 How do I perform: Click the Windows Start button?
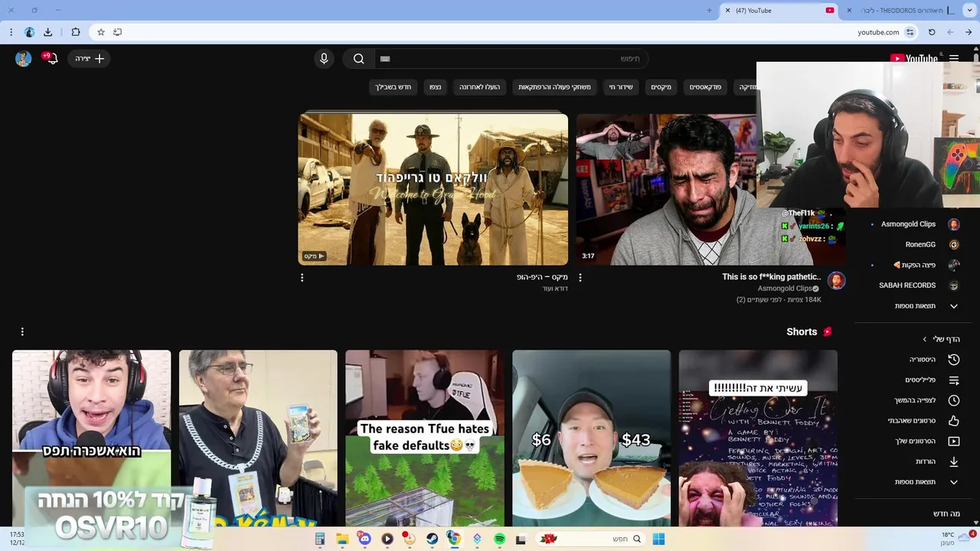point(658,540)
